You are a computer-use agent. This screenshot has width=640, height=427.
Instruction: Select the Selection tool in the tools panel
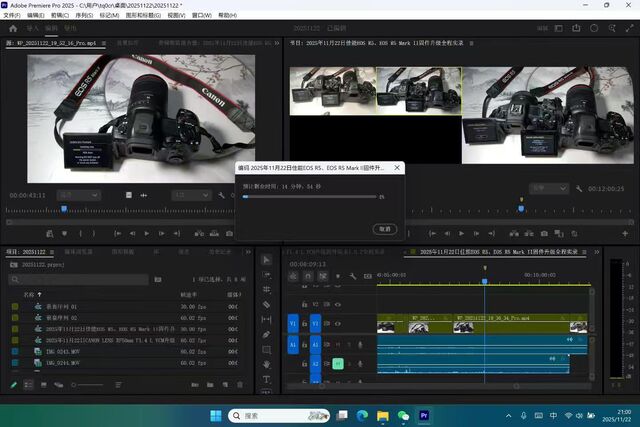267,259
